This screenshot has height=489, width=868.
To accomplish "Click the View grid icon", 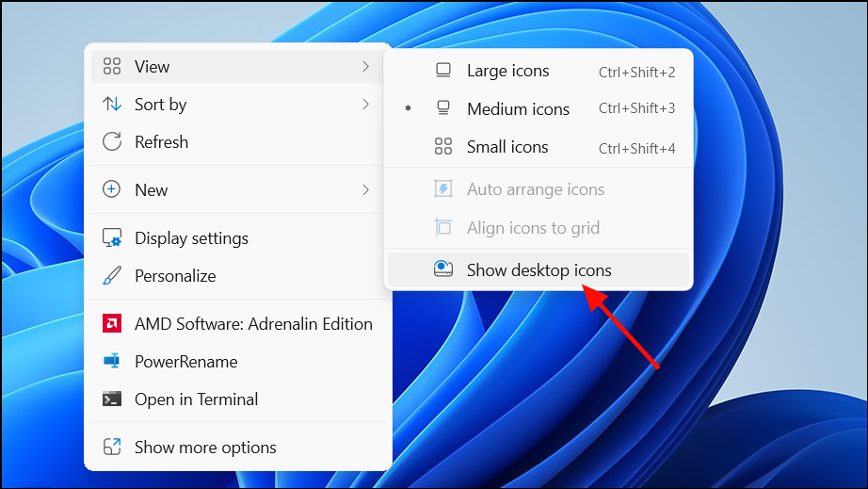I will (x=112, y=67).
